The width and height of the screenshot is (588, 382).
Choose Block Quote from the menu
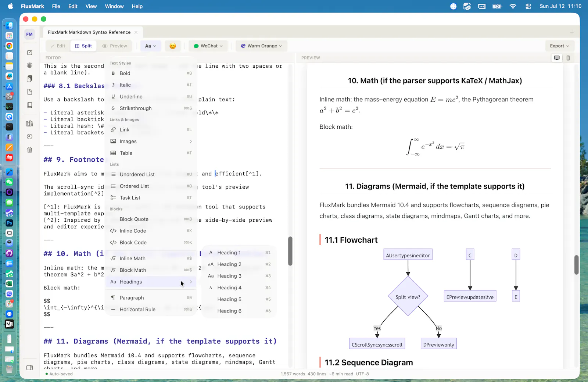pos(151,219)
